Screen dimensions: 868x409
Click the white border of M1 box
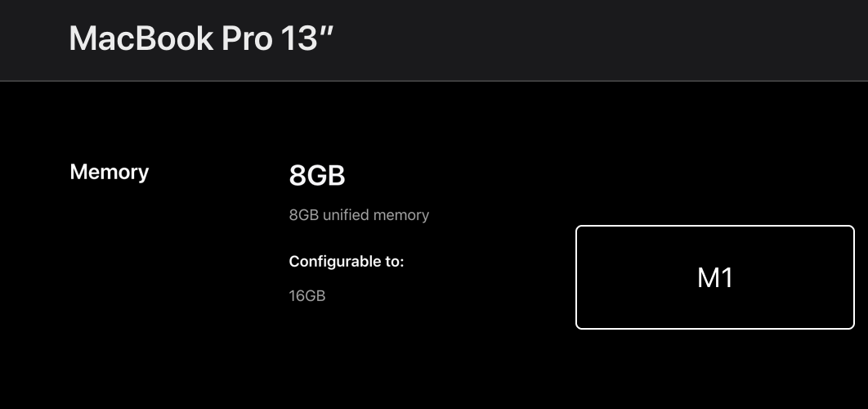point(714,226)
